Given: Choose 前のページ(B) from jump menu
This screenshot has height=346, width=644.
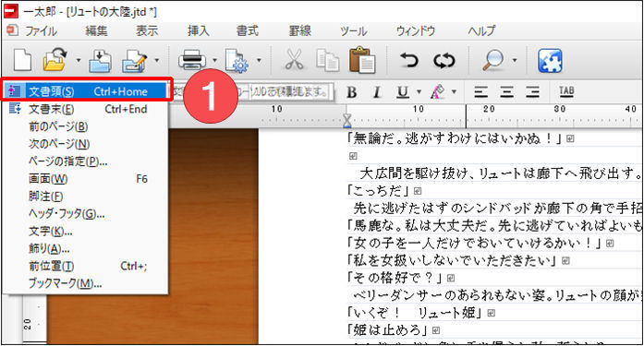Looking at the screenshot, I should 86,126.
